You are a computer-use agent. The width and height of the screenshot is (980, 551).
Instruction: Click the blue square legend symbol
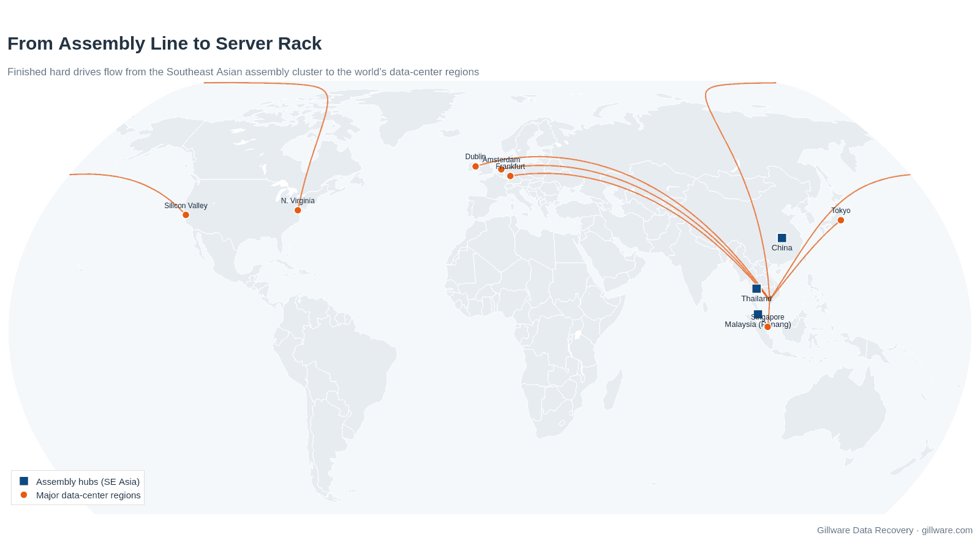pyautogui.click(x=24, y=481)
